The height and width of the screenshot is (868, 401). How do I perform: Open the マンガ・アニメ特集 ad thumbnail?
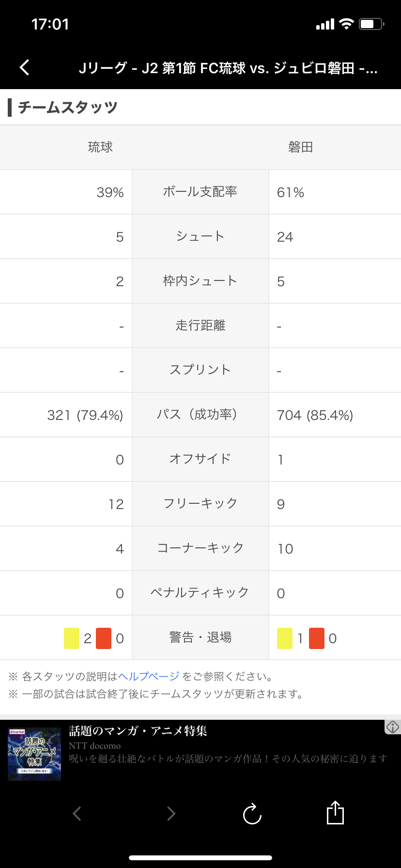click(34, 754)
